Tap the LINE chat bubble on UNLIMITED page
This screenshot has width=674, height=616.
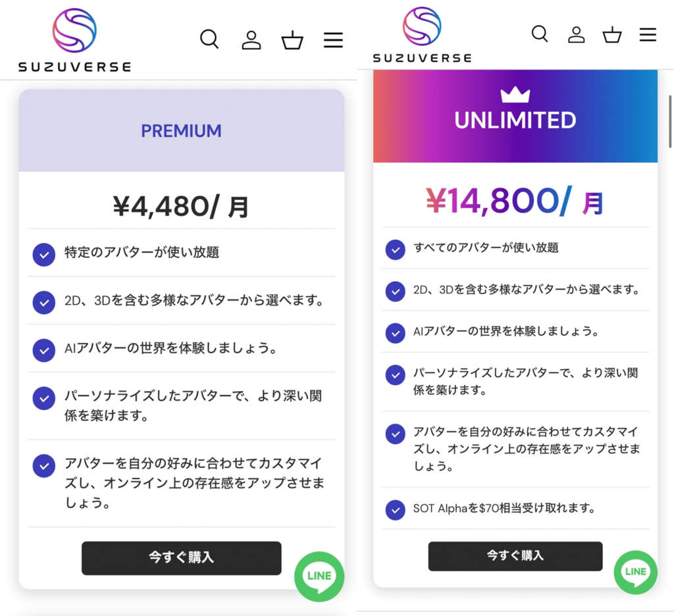(x=636, y=572)
